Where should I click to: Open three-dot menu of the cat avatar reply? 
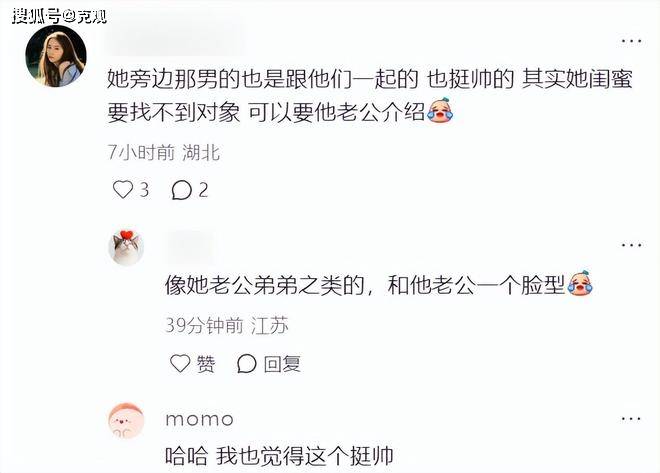pyautogui.click(x=631, y=244)
